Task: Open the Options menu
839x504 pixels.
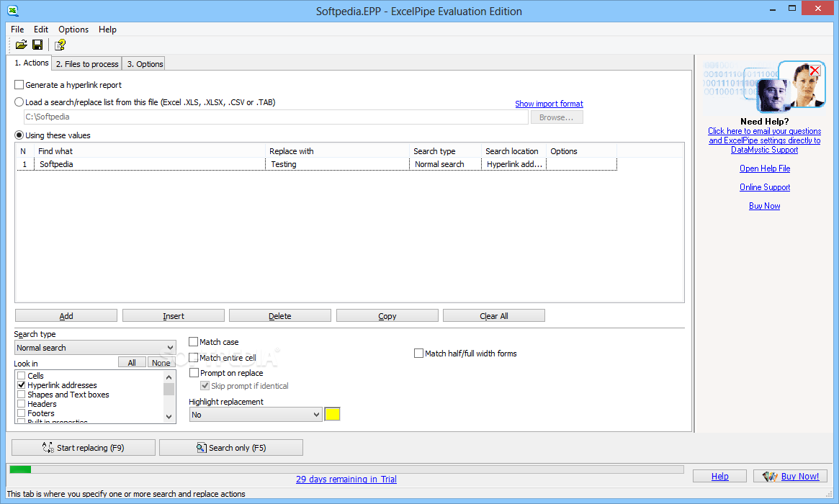Action: [73, 30]
